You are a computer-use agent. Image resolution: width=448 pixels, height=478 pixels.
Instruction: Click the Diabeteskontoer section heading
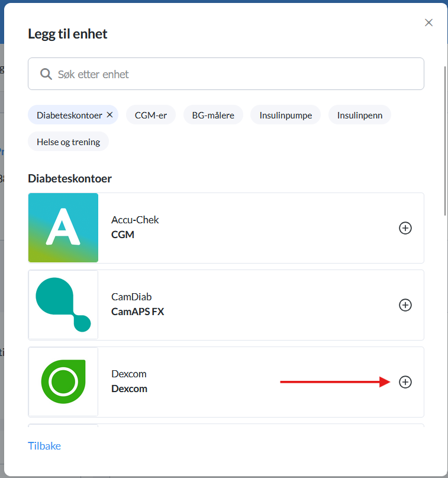(70, 178)
